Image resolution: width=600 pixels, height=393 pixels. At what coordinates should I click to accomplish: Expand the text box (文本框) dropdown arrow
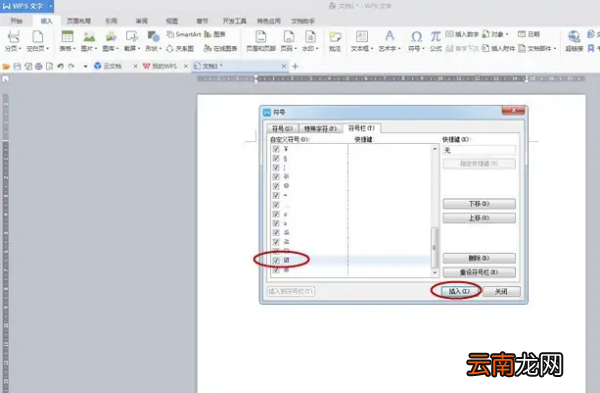372,49
